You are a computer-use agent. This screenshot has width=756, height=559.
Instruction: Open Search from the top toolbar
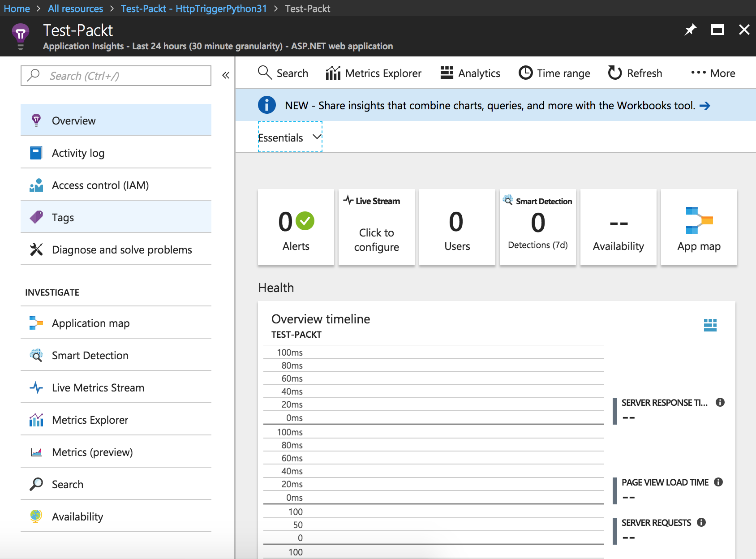pyautogui.click(x=283, y=73)
